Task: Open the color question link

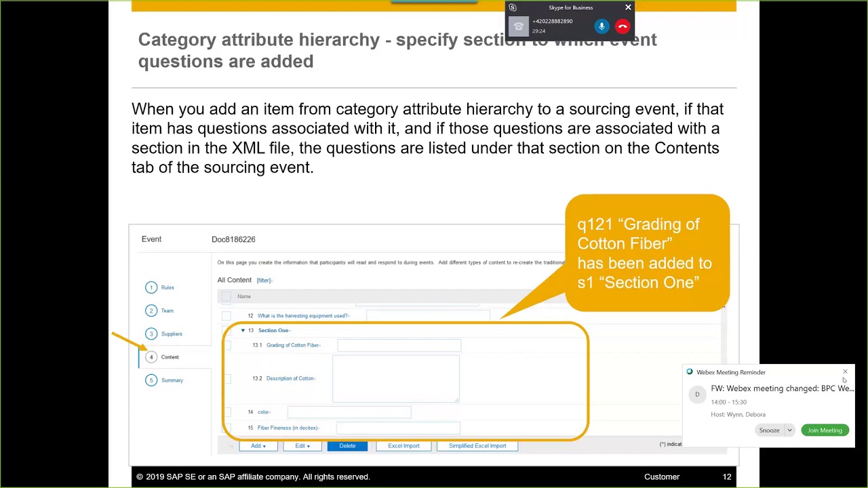Action: coord(264,412)
